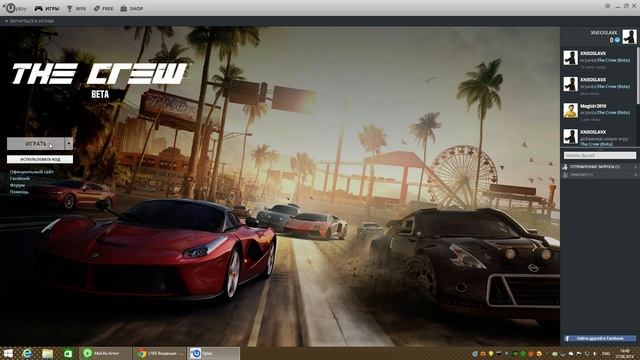Click the tag icon next to FREE
The image size is (640, 360).
(97, 9)
